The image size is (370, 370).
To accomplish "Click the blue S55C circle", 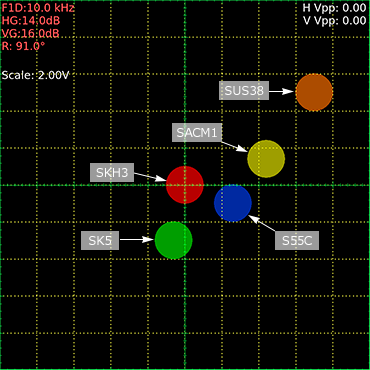I will 233,203.
